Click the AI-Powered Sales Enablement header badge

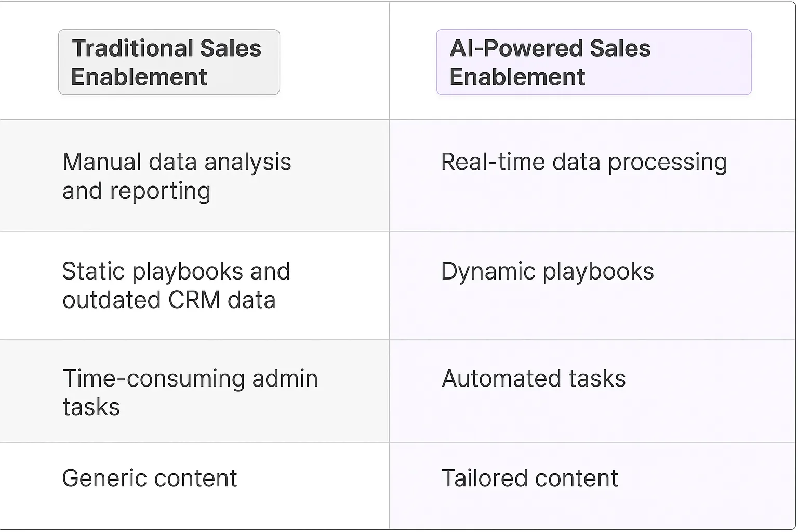[x=593, y=62]
